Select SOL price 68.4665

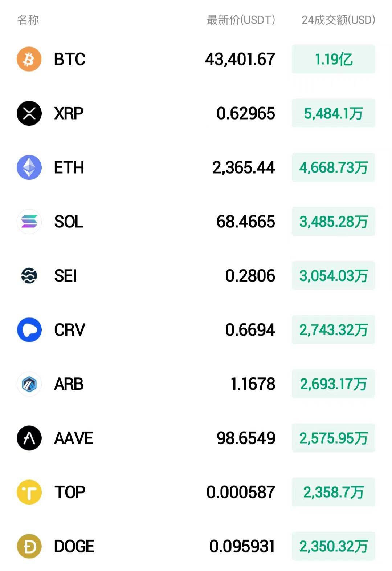coord(245,222)
